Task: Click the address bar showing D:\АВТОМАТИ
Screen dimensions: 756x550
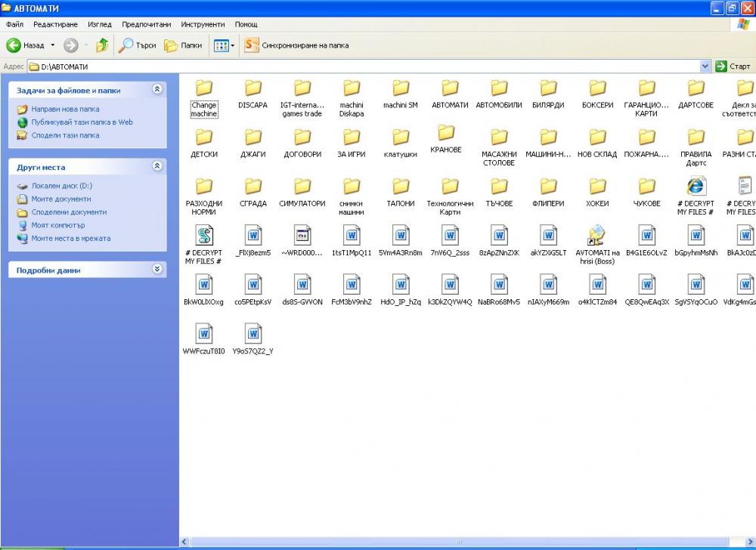Action: pyautogui.click(x=364, y=66)
